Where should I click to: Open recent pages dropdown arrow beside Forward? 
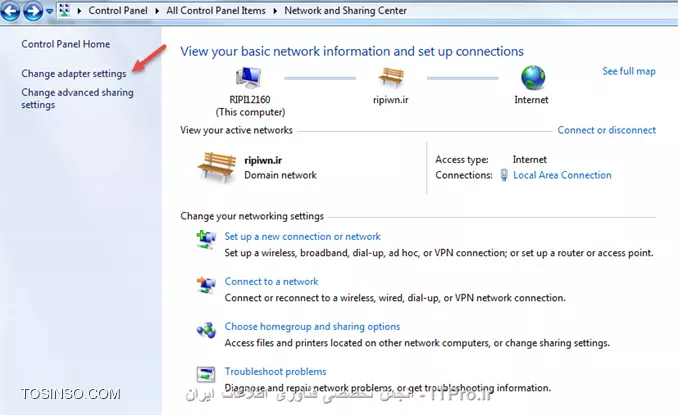pyautogui.click(x=49, y=11)
